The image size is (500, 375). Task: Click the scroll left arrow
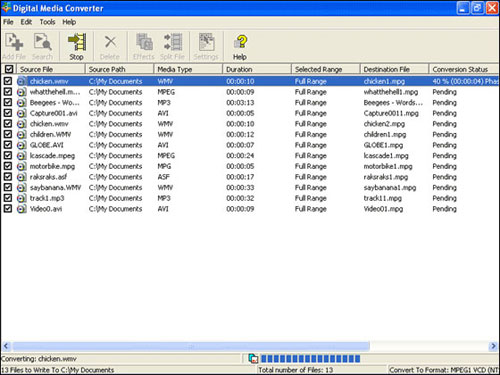(x=6, y=346)
